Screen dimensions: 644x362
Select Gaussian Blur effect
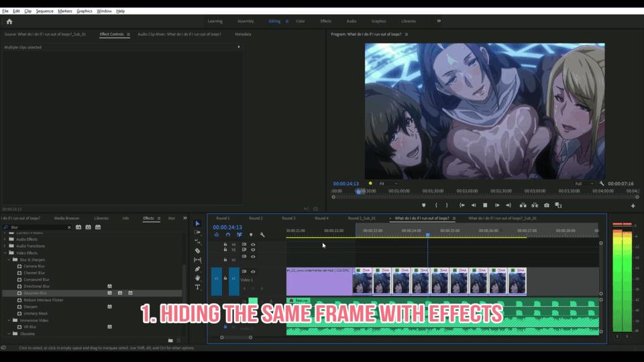[36, 293]
